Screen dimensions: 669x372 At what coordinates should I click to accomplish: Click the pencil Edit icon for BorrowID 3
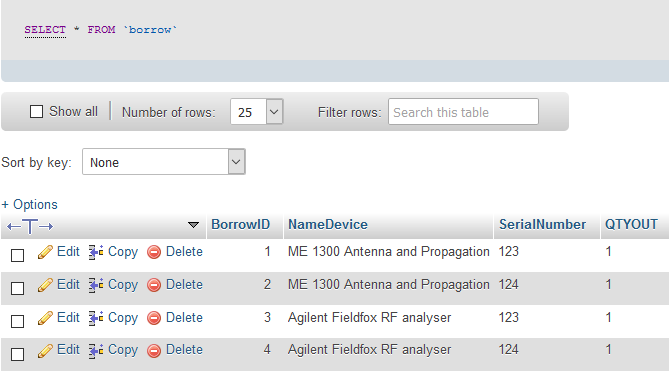coord(45,318)
